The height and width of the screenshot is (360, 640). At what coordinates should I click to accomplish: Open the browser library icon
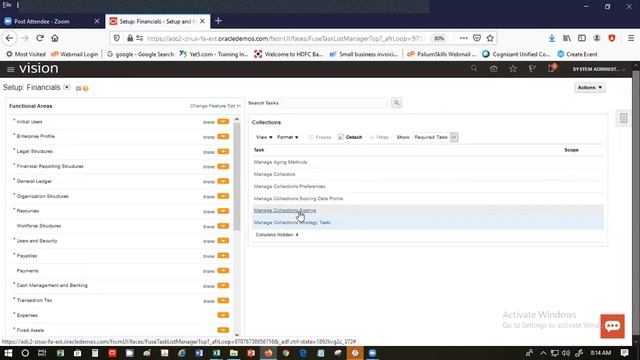567,38
